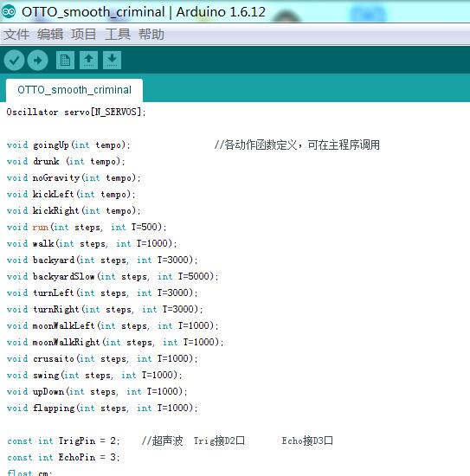
Task: Click the run function name
Action: (41, 228)
